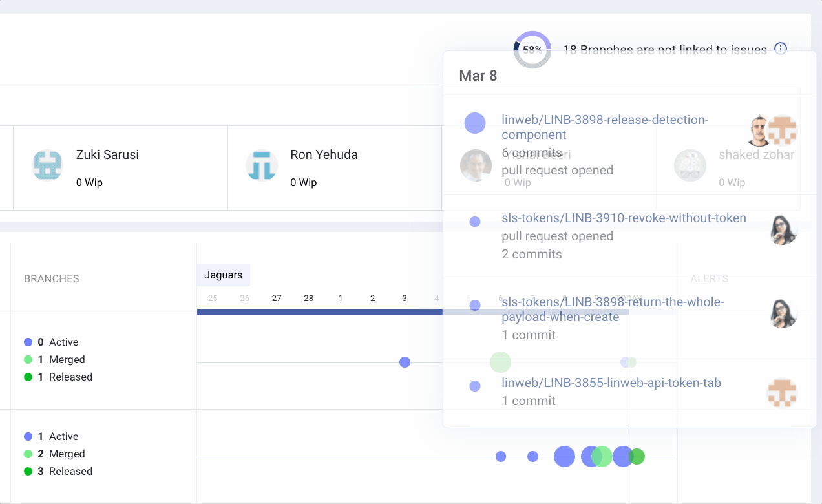Click avatar on linweb-api-token-tab row
Image resolution: width=822 pixels, height=504 pixels.
point(782,393)
